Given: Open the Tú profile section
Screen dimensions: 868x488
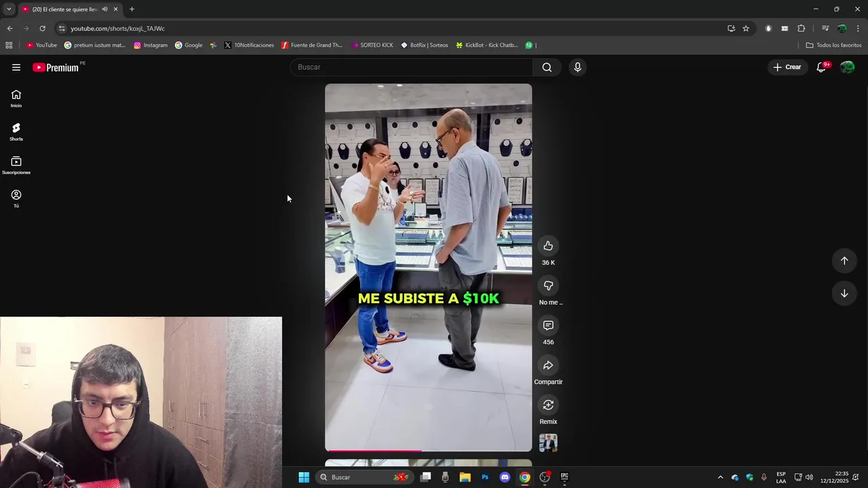Looking at the screenshot, I should click(16, 199).
